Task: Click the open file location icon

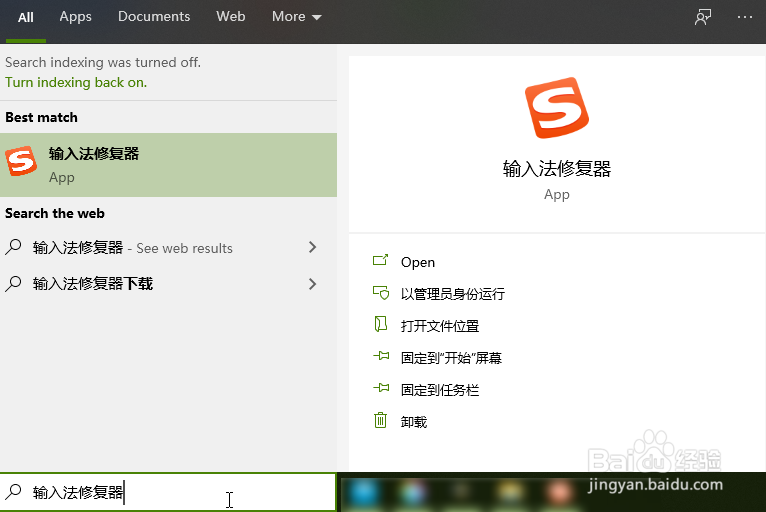Action: pos(381,324)
